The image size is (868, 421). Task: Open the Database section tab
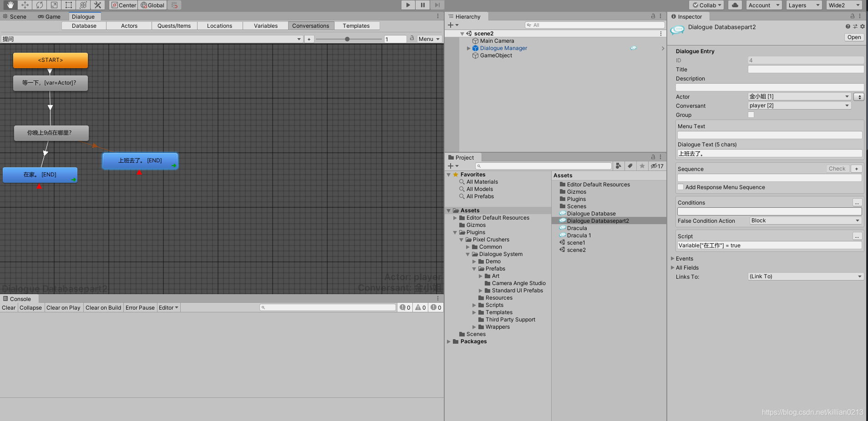(x=84, y=26)
